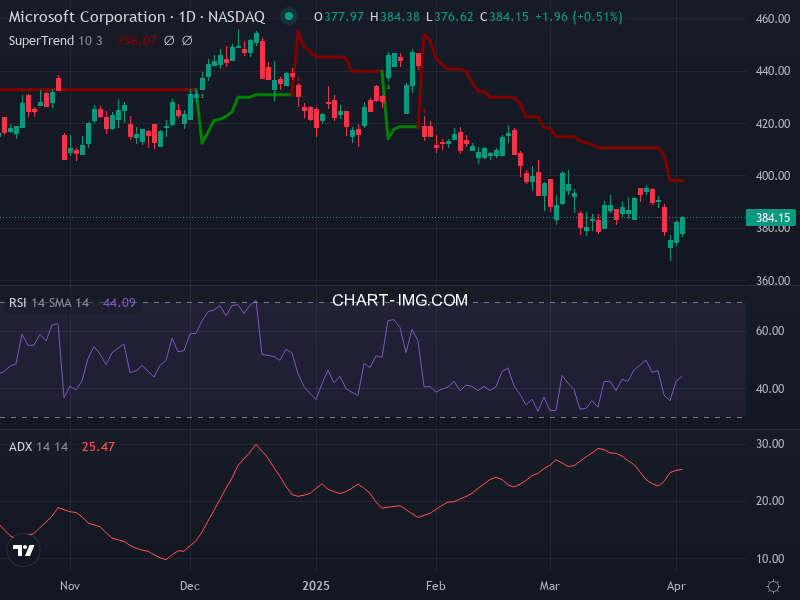Click the 420.00 price axis label
Screen dimensions: 800x600
(x=773, y=123)
